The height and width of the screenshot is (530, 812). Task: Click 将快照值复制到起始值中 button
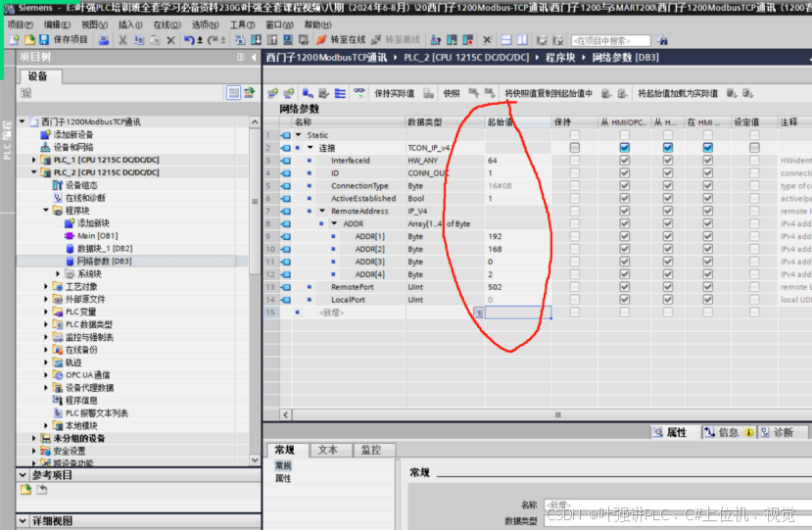click(x=549, y=93)
